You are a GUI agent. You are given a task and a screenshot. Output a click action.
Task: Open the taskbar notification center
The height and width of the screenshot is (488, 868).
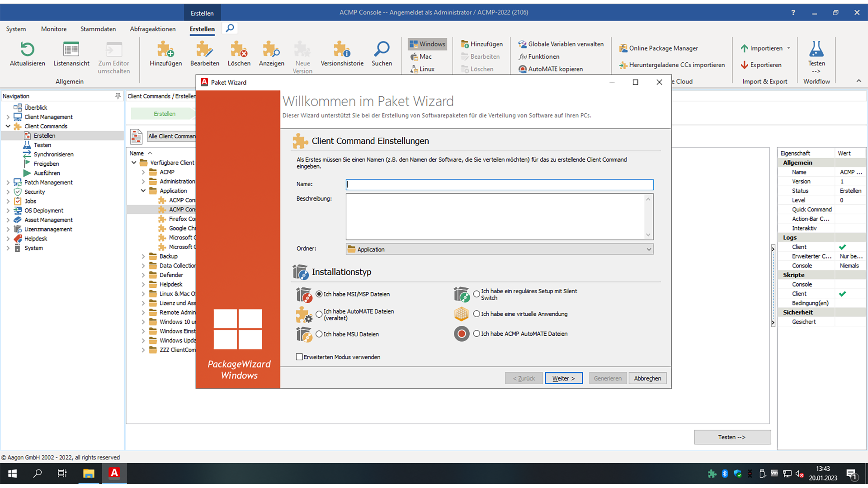(852, 474)
